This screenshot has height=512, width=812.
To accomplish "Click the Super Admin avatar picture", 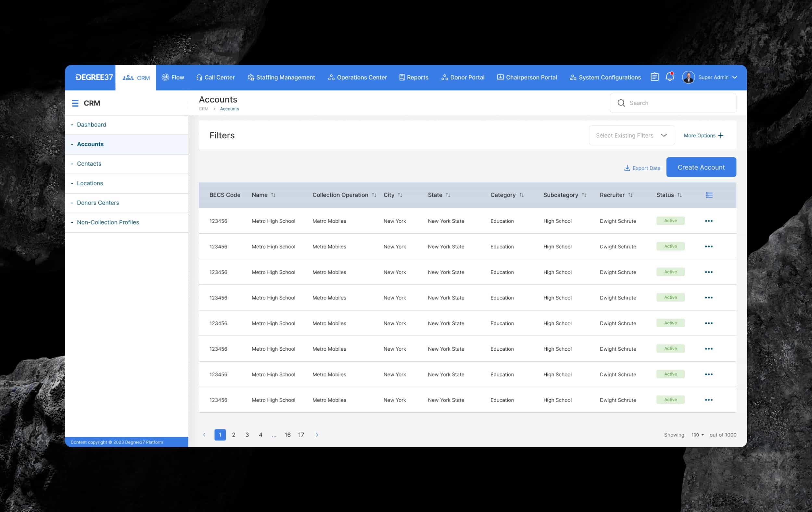I will 688,77.
